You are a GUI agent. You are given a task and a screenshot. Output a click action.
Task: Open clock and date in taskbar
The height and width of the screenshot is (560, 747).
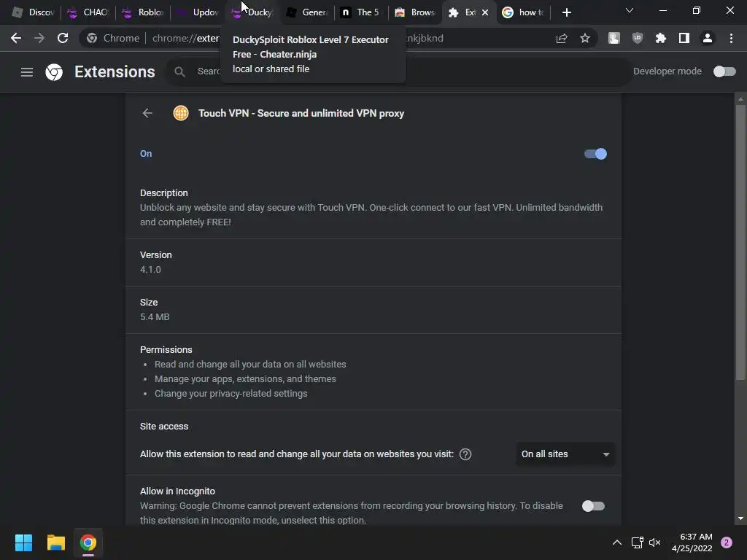[692, 542]
